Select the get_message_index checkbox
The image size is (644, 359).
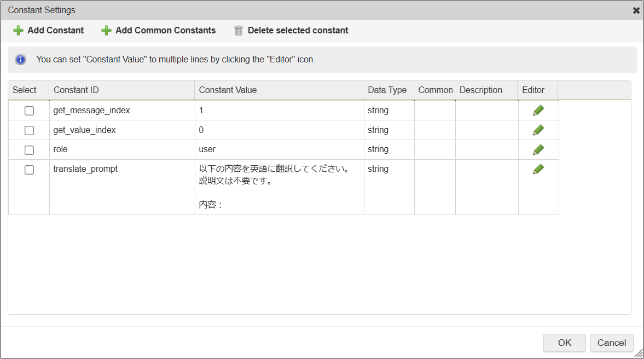click(x=30, y=111)
